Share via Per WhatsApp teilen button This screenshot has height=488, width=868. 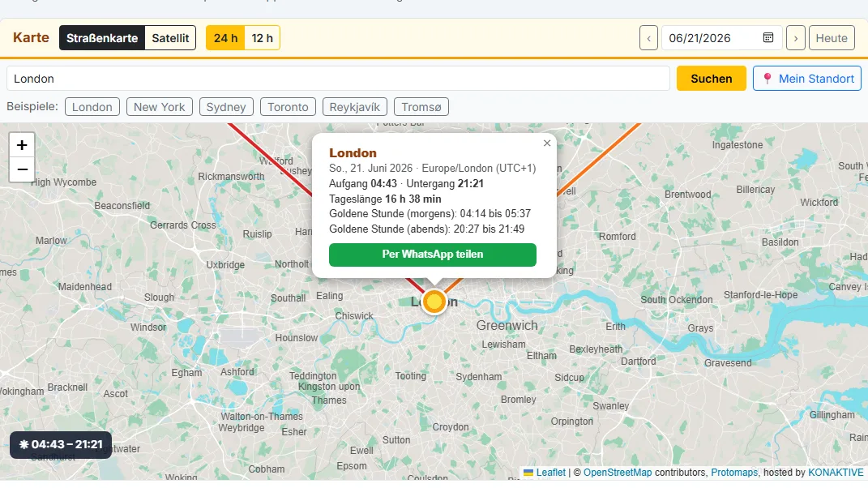tap(432, 255)
